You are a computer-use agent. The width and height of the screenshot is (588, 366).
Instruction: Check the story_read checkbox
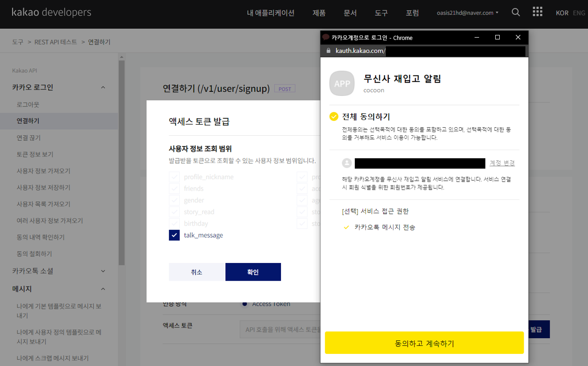(174, 212)
